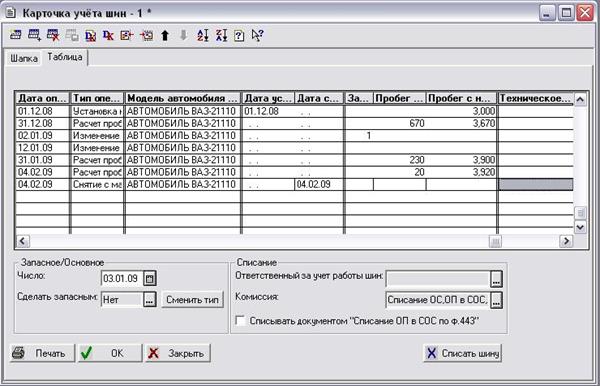Click the horizontal scrollbar thumb

496,241
